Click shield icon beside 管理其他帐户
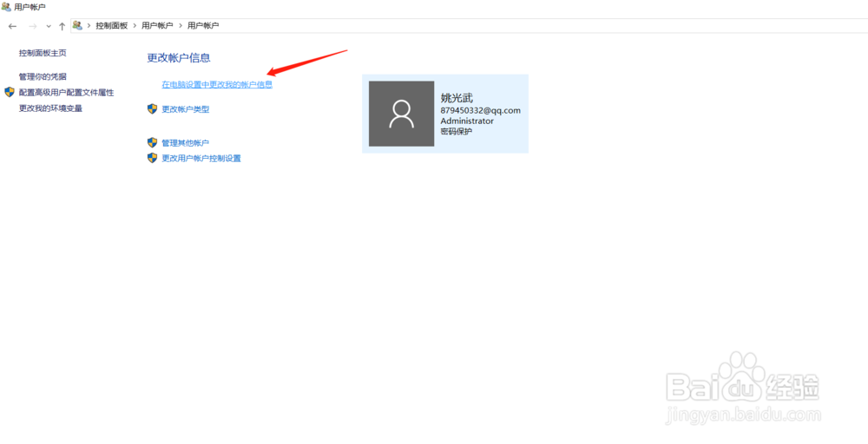This screenshot has height=444, width=868. click(152, 142)
